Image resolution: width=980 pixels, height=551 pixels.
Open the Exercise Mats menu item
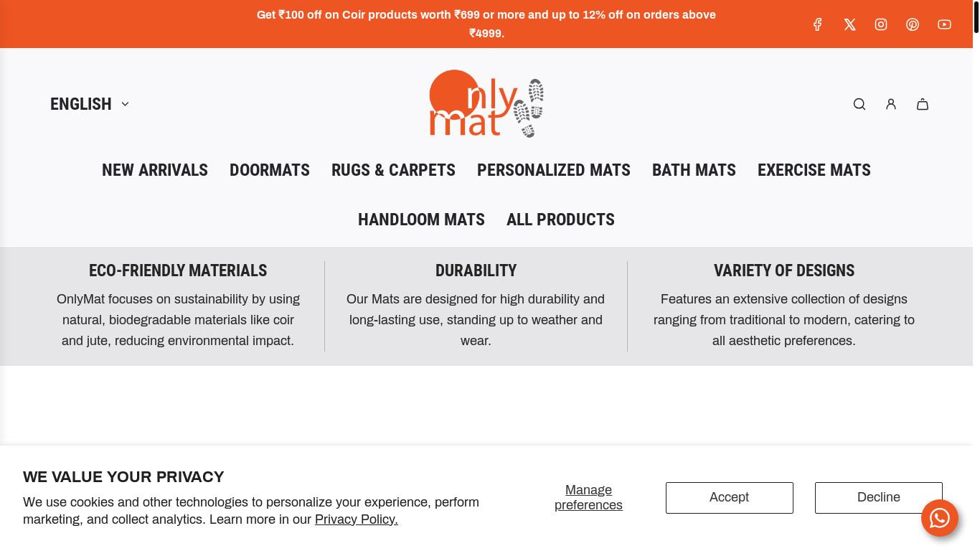[814, 170]
